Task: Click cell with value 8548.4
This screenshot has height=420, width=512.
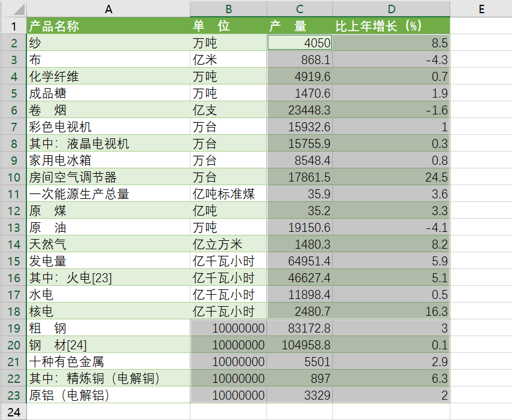Action: pos(299,160)
